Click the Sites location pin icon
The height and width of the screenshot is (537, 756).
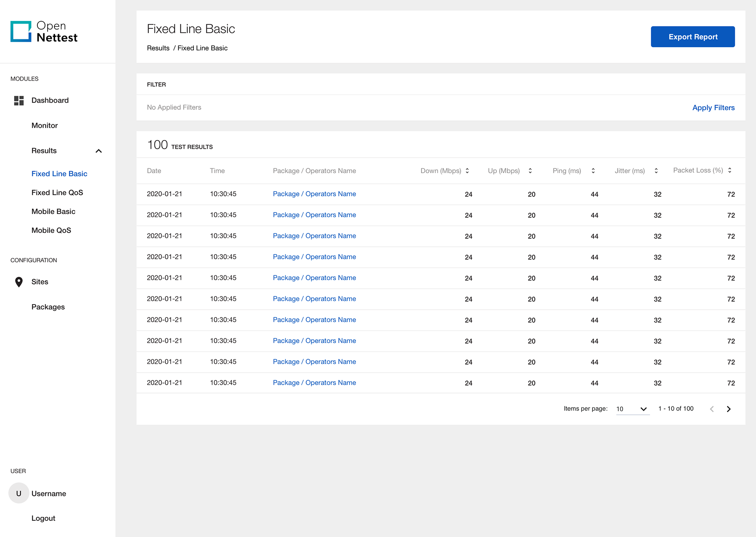pyautogui.click(x=19, y=282)
